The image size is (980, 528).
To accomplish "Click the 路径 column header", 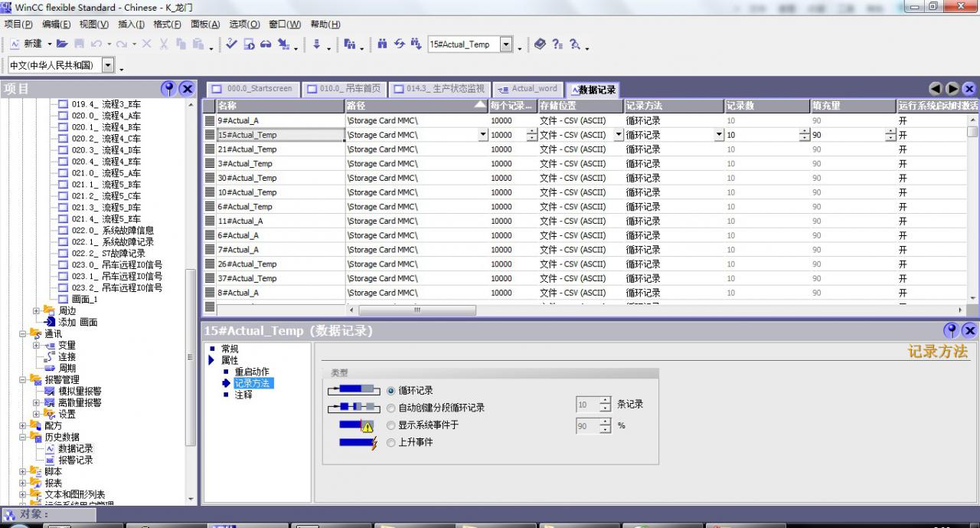I will tap(416, 106).
